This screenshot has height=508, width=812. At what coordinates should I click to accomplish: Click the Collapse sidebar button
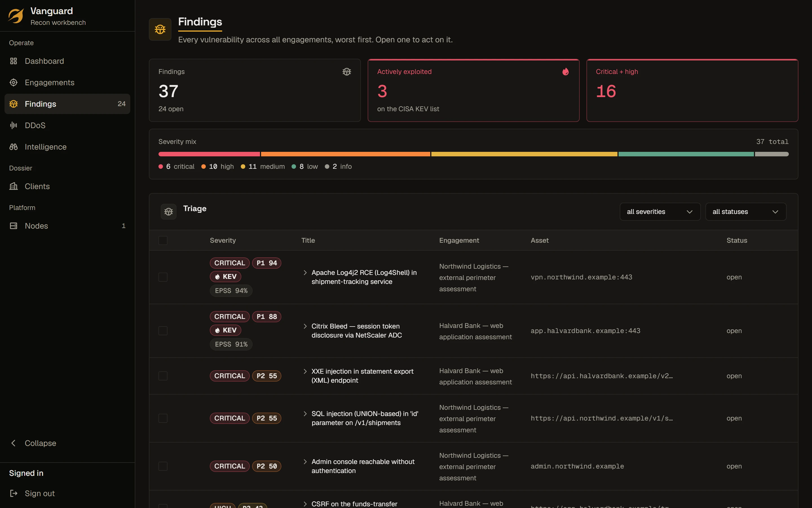coord(67,443)
